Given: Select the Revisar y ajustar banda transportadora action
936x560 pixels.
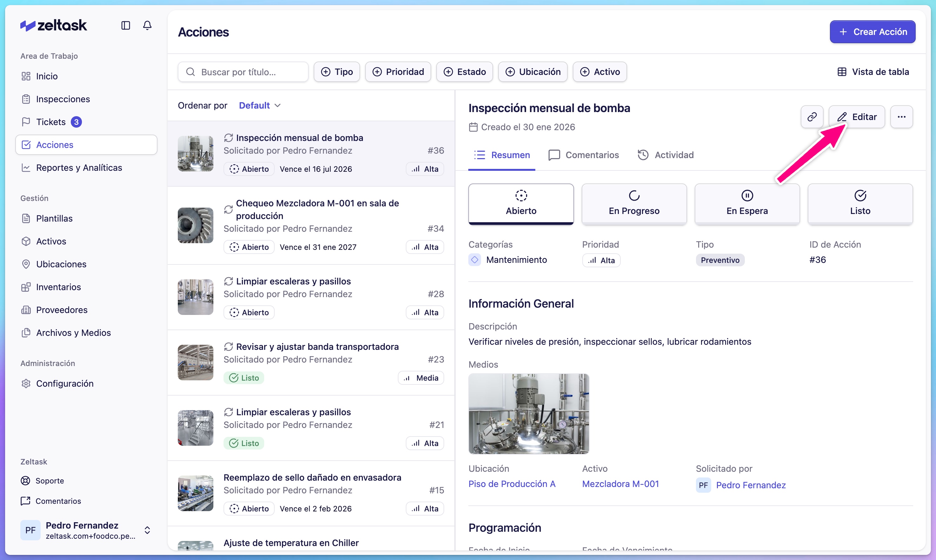Looking at the screenshot, I should [311, 363].
